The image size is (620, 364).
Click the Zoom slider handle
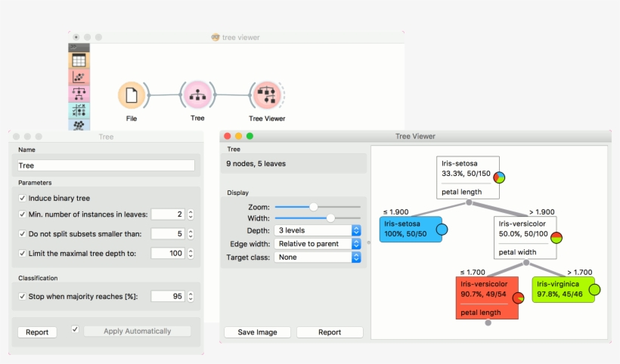click(314, 206)
